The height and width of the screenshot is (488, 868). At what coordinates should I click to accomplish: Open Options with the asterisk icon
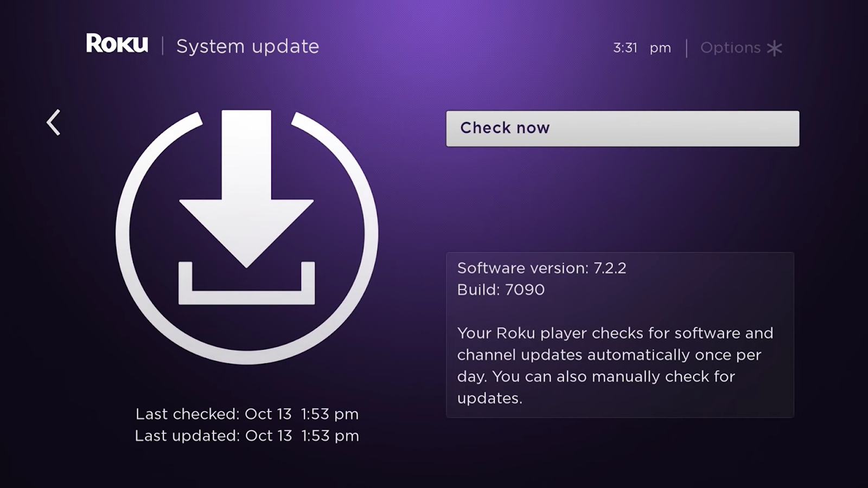(x=741, y=48)
